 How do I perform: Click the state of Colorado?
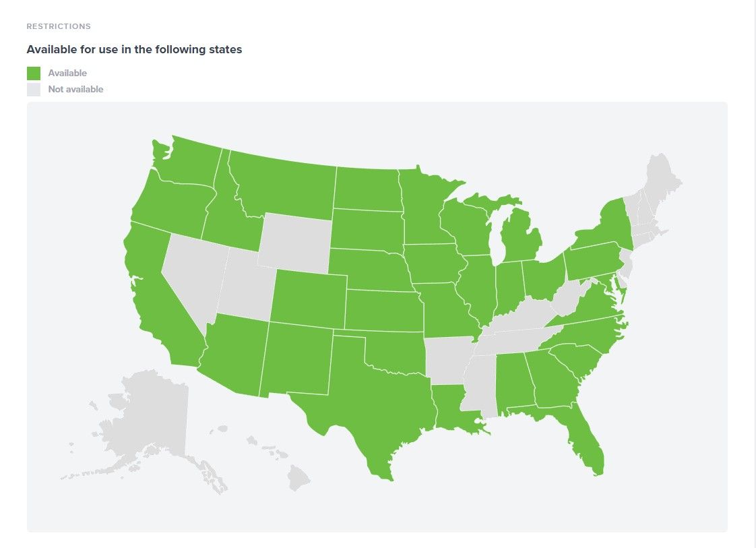pos(309,298)
